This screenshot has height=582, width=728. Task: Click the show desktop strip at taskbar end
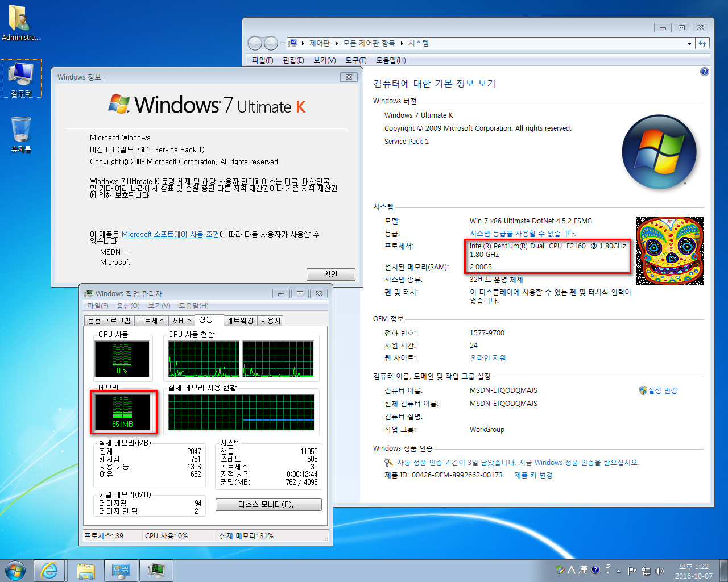tap(724, 571)
